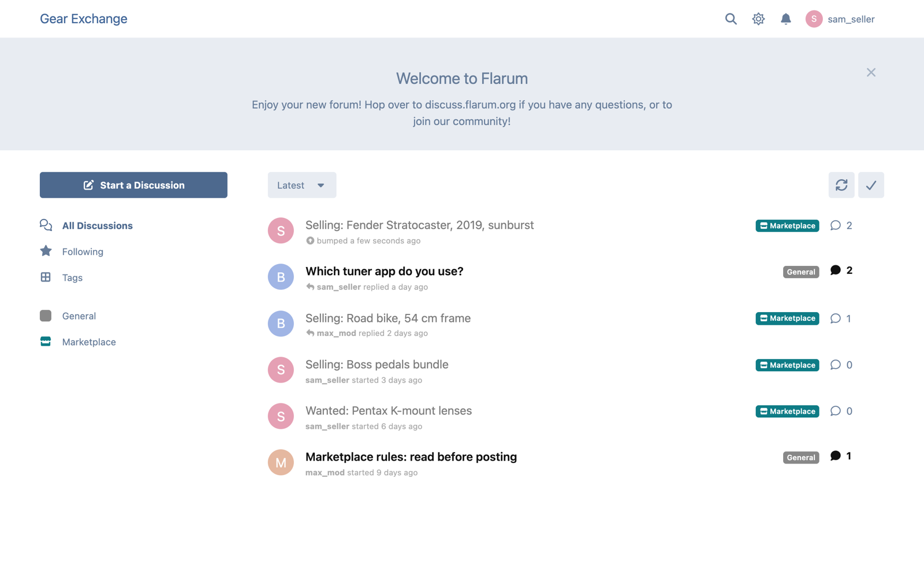Click B avatar on Road bike row
The height and width of the screenshot is (578, 924).
click(281, 324)
